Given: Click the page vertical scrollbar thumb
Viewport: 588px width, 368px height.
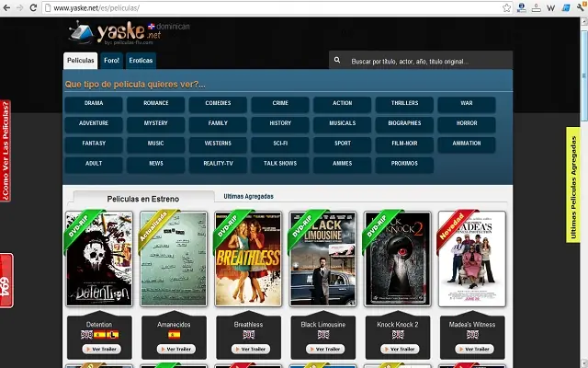Looking at the screenshot, I should point(584,74).
